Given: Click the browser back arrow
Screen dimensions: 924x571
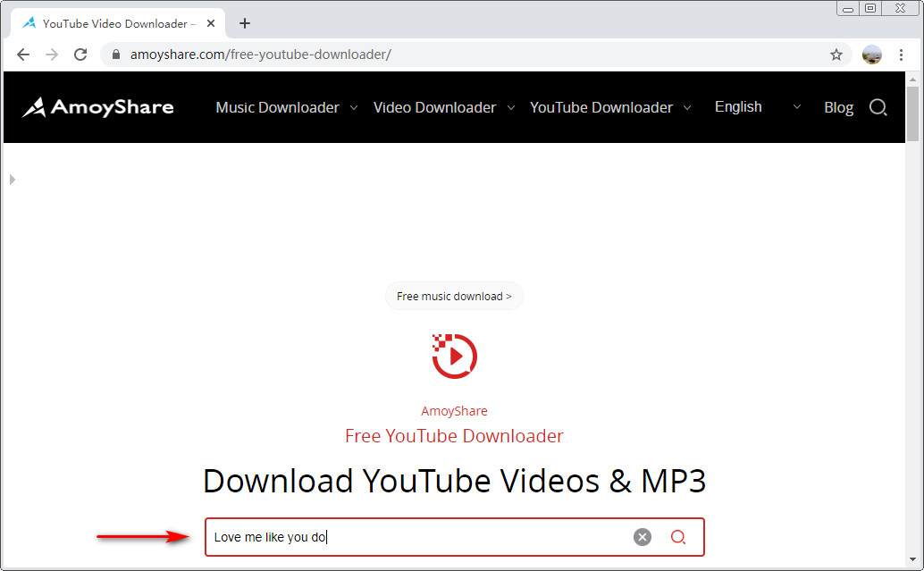Looking at the screenshot, I should (23, 55).
